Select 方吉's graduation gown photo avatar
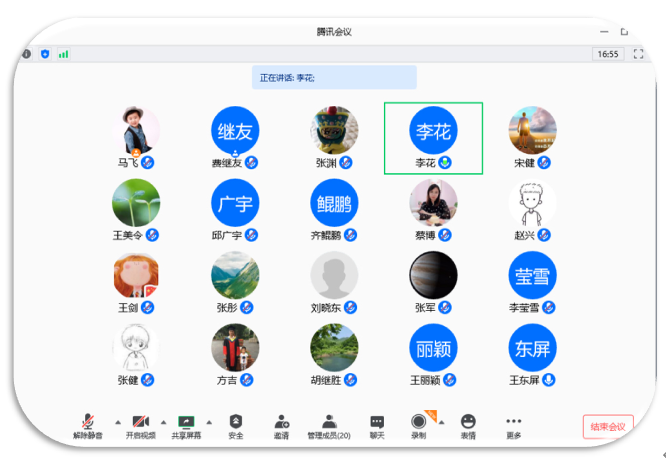The image size is (666, 458). tap(235, 348)
